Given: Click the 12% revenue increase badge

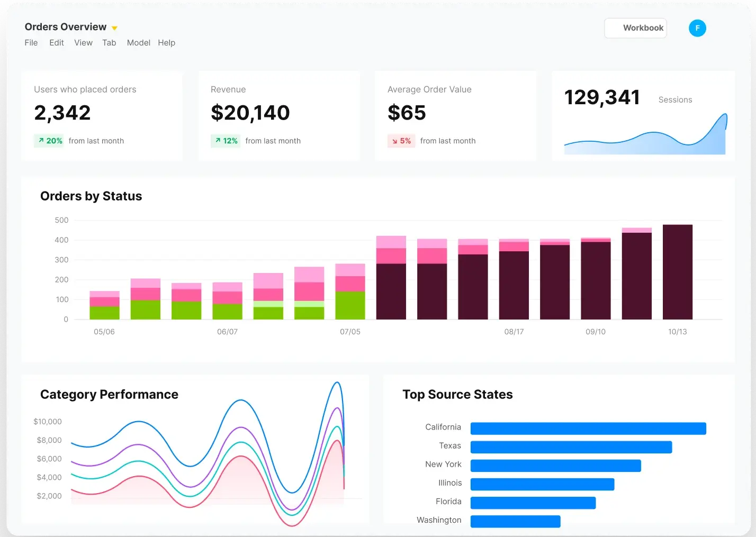Looking at the screenshot, I should click(226, 141).
